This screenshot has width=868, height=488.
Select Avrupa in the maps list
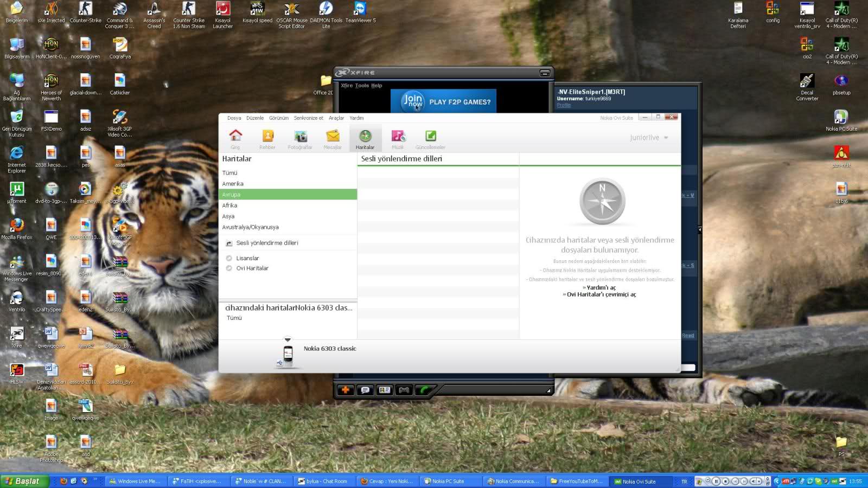[288, 195]
